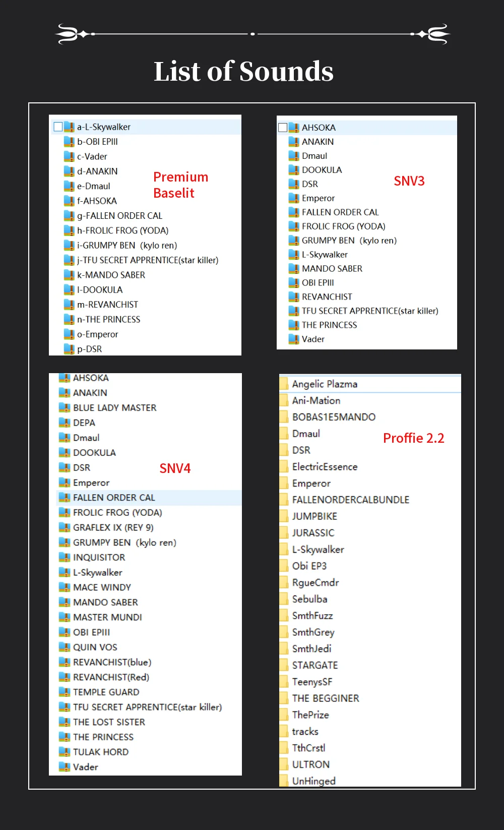
Task: Click the MASTER MUNDI entry
Action: (x=107, y=617)
